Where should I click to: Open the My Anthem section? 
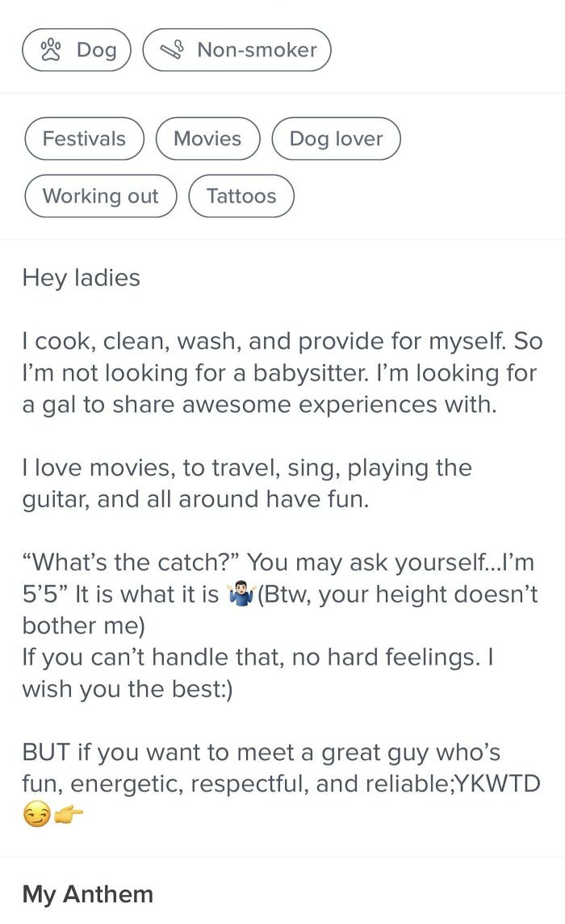pyautogui.click(x=88, y=895)
